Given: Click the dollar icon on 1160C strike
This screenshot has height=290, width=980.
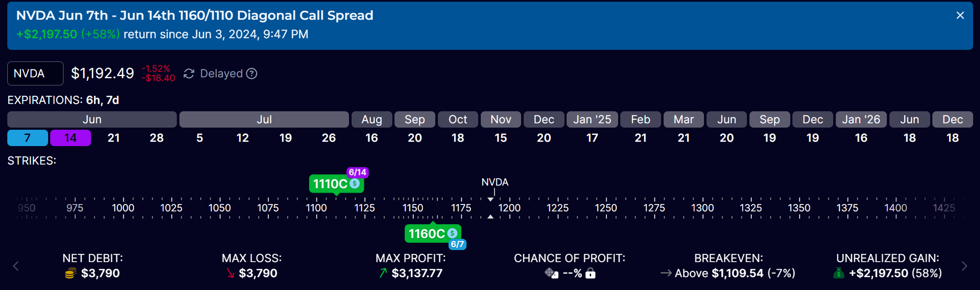Looking at the screenshot, I should click(452, 233).
